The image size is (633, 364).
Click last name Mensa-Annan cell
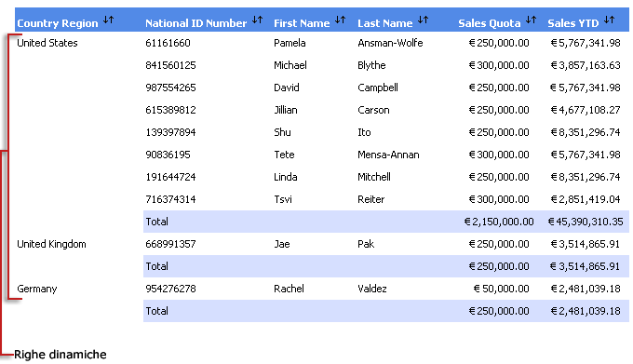pos(388,155)
